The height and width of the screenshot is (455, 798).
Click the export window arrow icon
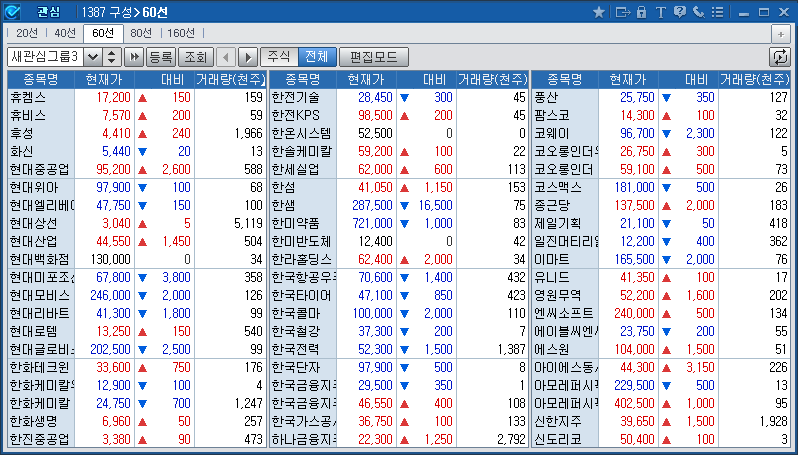tap(622, 12)
